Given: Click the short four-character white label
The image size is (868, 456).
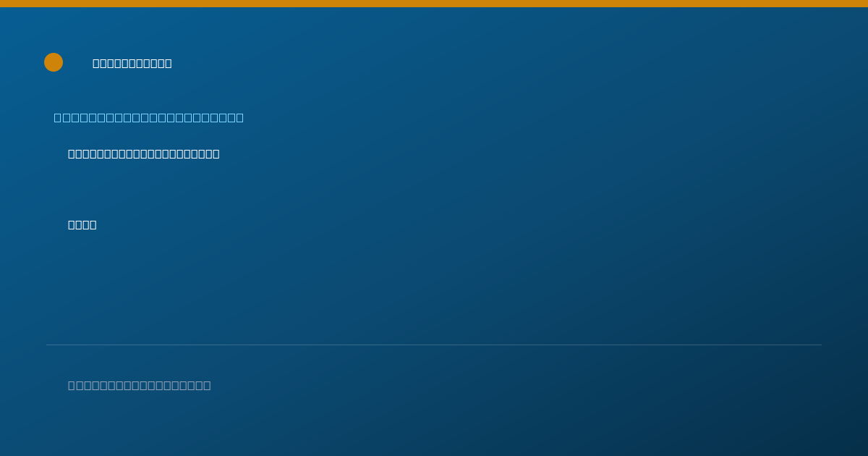Looking at the screenshot, I should (82, 224).
